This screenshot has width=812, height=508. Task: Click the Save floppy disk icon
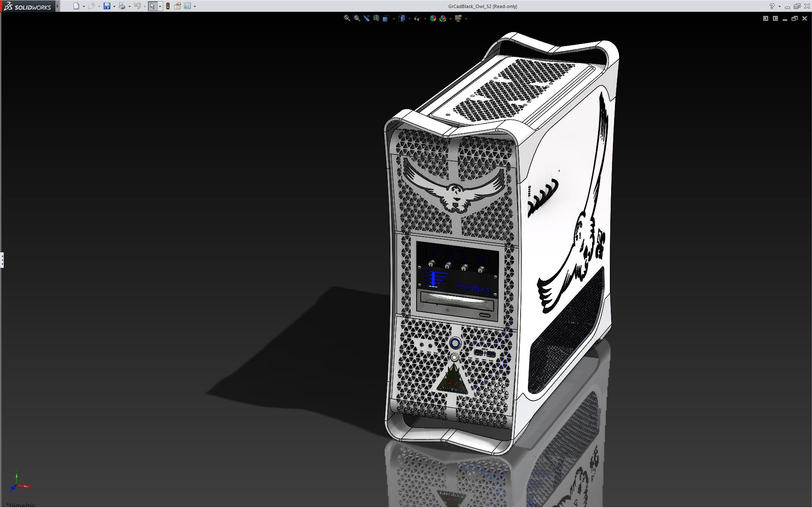pyautogui.click(x=107, y=6)
